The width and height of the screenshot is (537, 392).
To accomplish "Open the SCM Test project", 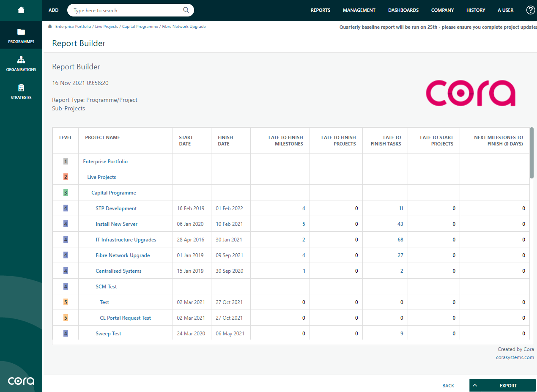I will coord(106,287).
